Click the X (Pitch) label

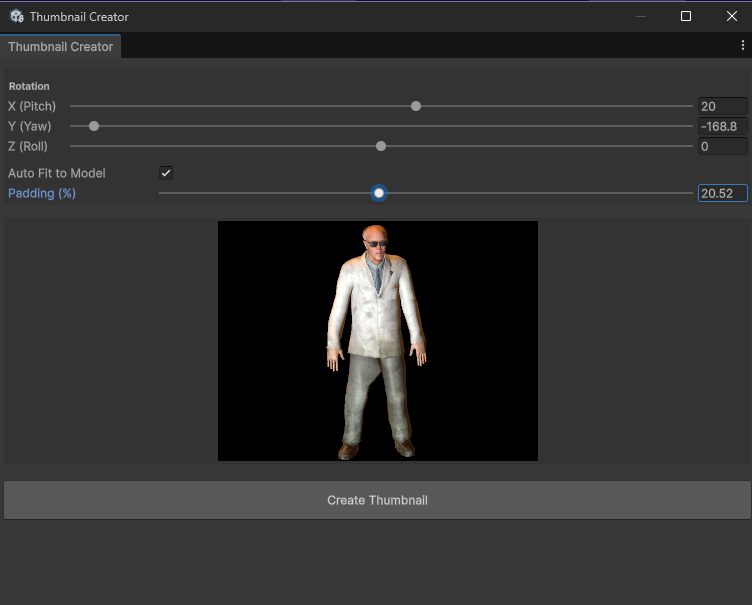point(32,107)
